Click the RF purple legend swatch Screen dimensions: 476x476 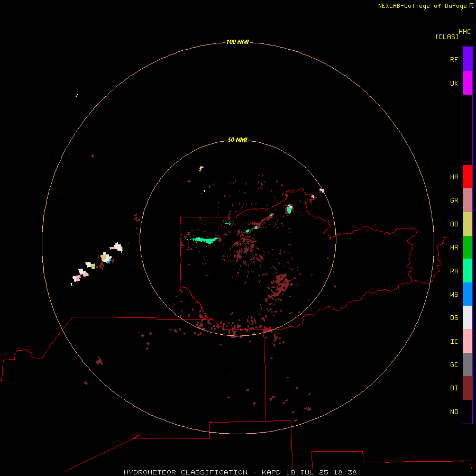click(467, 59)
